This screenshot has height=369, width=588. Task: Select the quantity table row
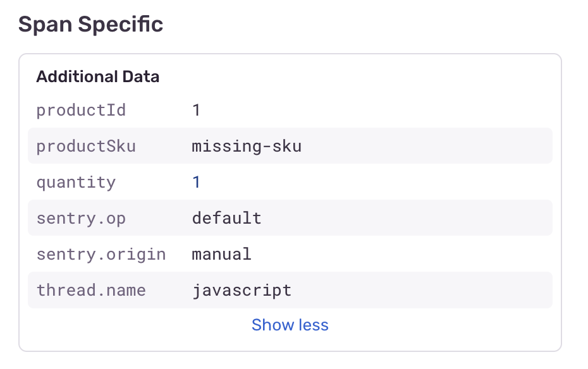pos(290,182)
